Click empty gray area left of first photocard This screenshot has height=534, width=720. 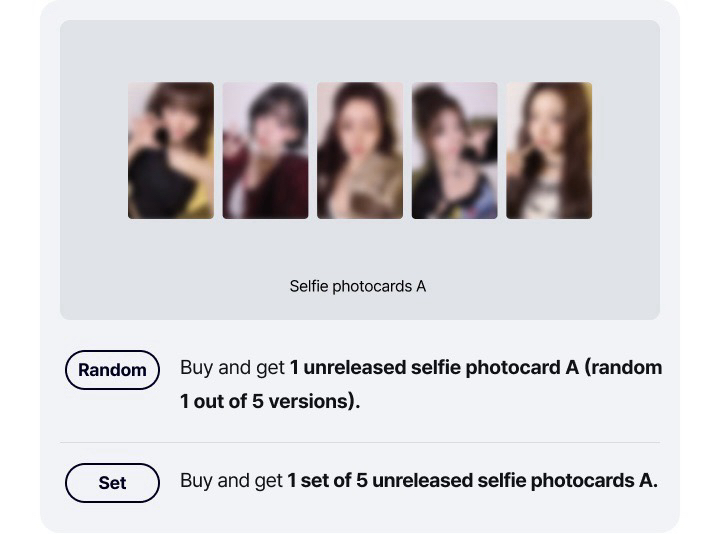click(93, 151)
